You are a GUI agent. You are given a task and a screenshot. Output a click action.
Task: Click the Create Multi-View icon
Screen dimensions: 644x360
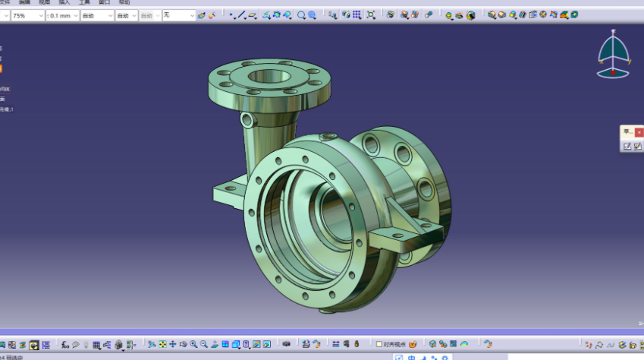[x=225, y=344]
